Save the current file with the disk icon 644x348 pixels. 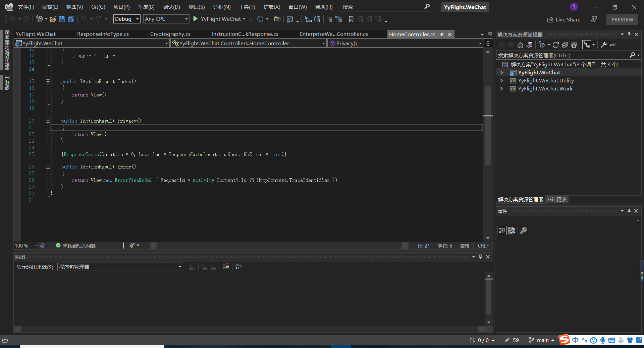click(62, 19)
